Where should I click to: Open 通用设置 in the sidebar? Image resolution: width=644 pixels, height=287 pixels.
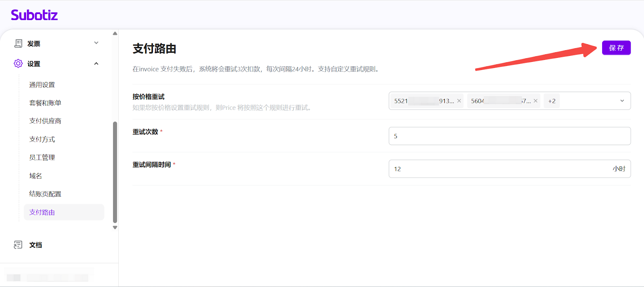click(x=42, y=85)
